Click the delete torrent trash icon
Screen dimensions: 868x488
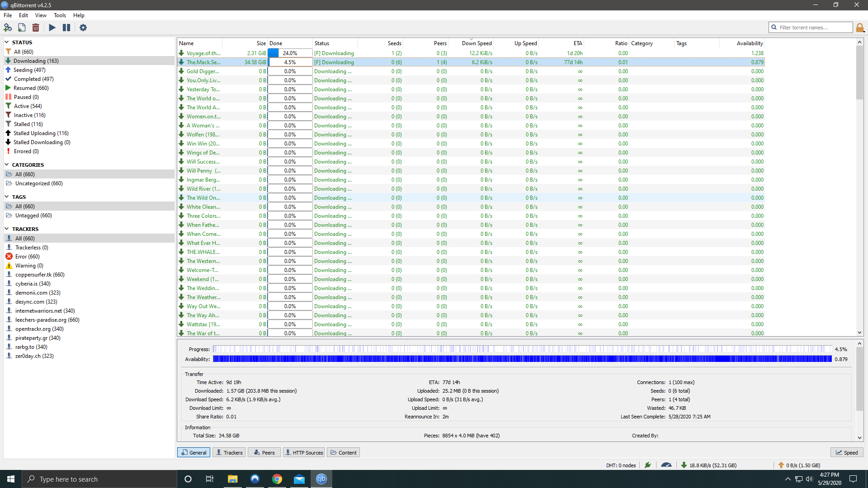pos(36,28)
